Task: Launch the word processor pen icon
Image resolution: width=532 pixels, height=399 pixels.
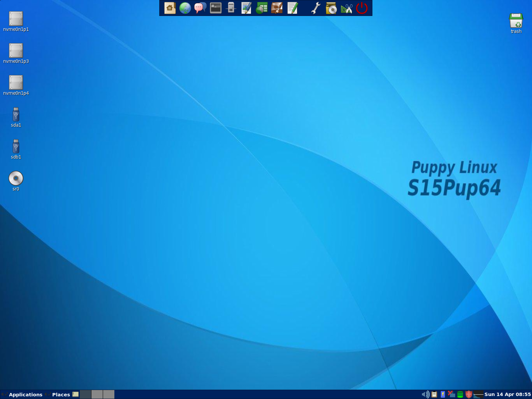Action: point(246,8)
